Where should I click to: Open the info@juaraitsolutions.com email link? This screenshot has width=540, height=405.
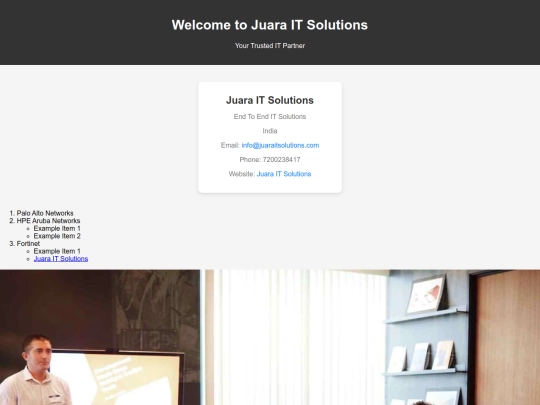tap(280, 145)
